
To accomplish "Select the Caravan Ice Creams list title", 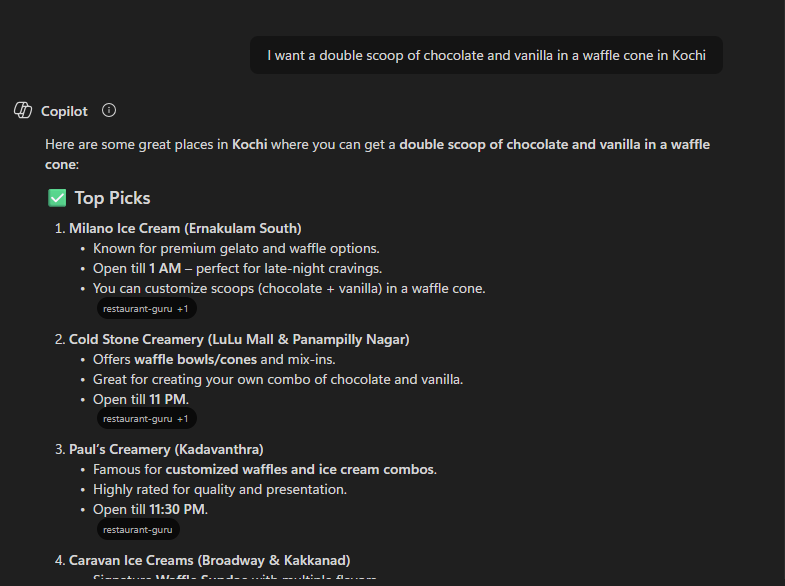I will click(x=209, y=560).
